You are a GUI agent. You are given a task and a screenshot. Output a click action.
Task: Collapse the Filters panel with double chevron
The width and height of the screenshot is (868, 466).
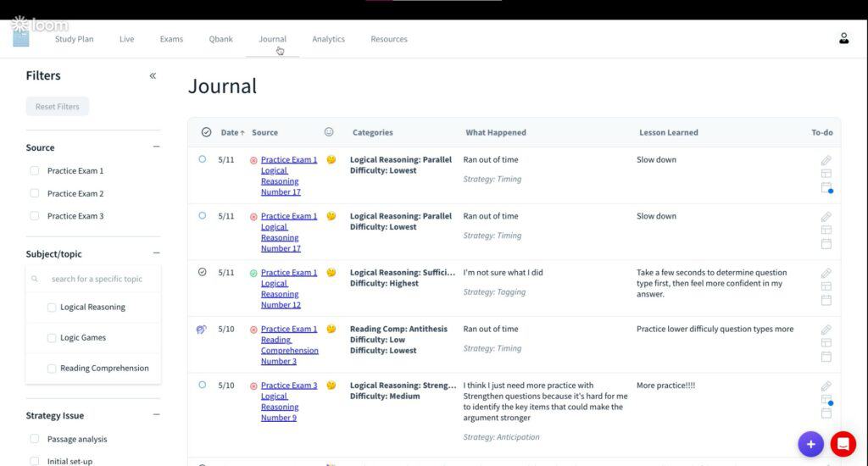(x=153, y=75)
